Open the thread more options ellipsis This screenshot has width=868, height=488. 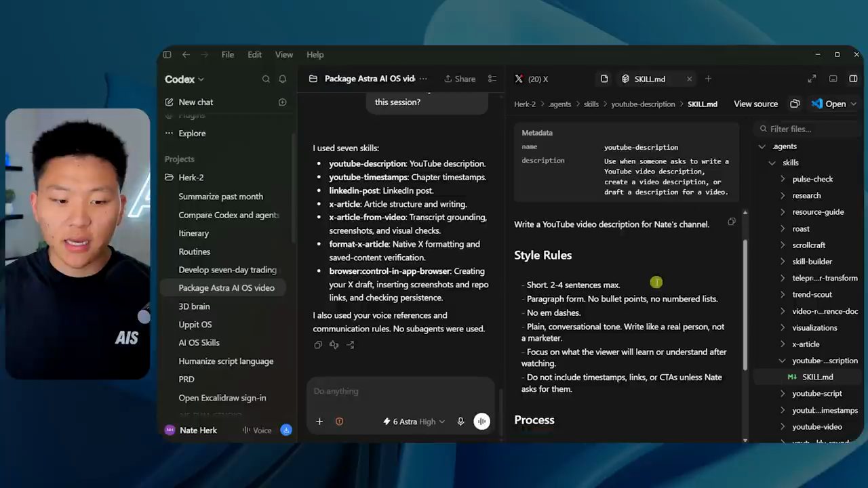coord(424,79)
